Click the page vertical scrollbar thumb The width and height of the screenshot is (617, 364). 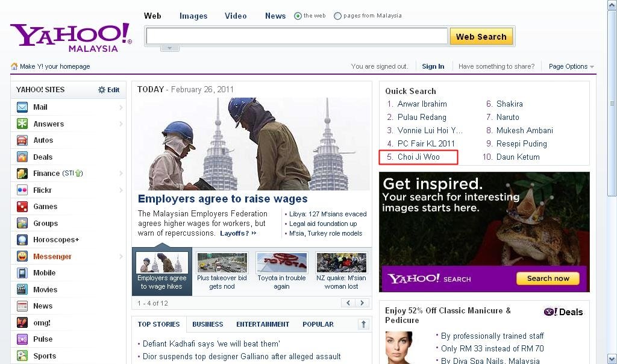[612, 103]
